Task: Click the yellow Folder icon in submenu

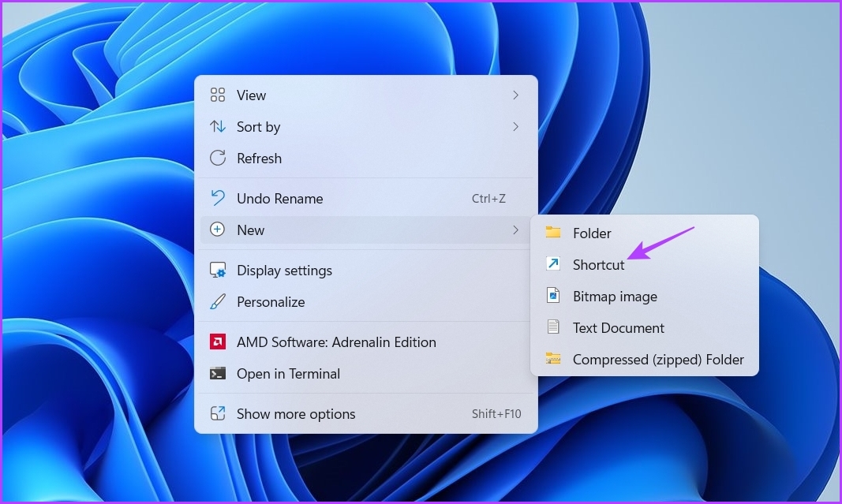Action: [553, 233]
